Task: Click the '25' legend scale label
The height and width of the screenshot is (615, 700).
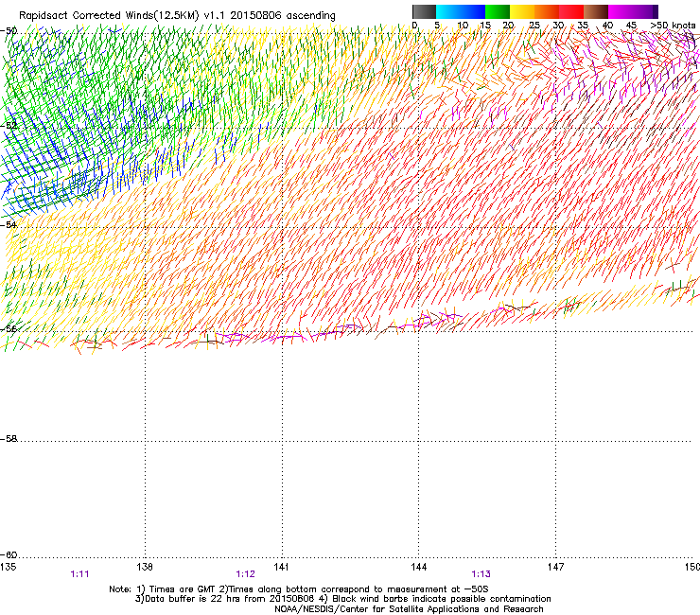Action: (534, 26)
